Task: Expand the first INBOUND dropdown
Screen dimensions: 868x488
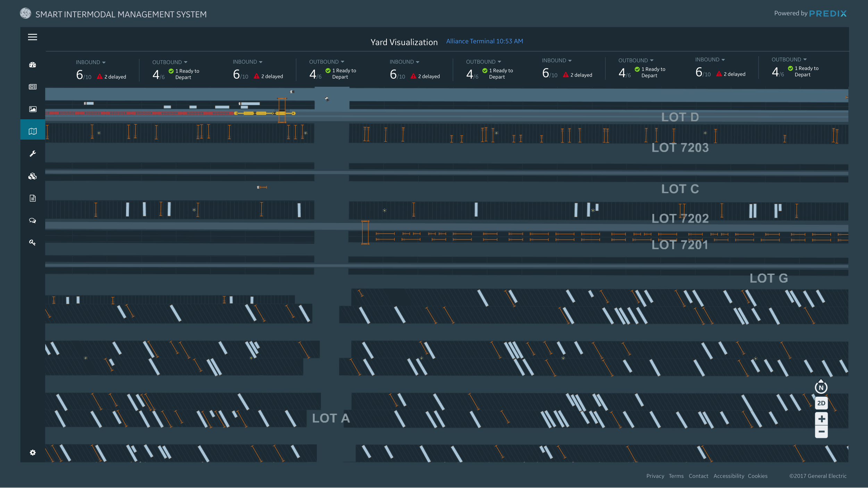Action: pyautogui.click(x=91, y=62)
